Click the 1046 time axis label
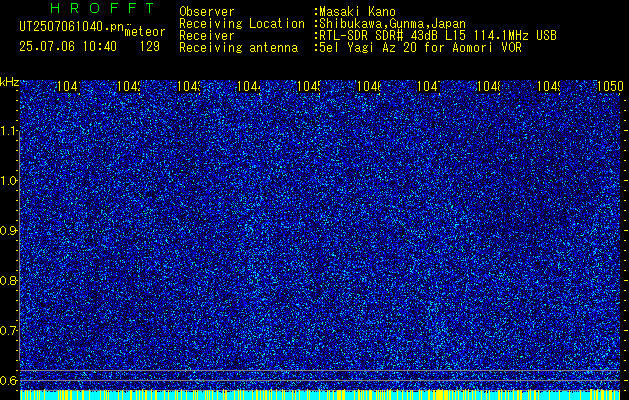 pos(369,86)
